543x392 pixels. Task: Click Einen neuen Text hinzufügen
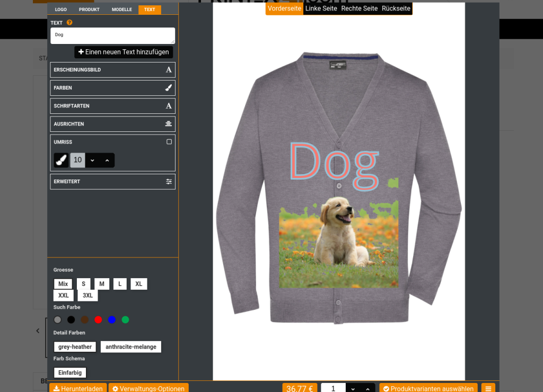coord(124,52)
